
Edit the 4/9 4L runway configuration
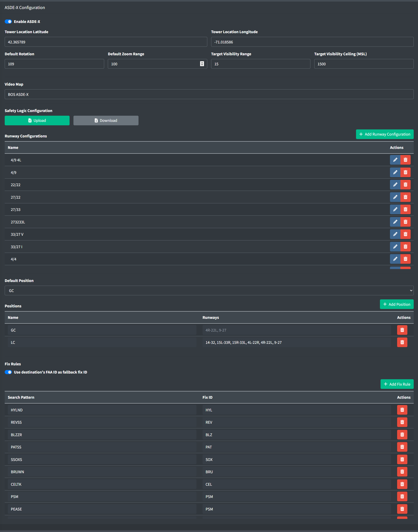pos(395,160)
